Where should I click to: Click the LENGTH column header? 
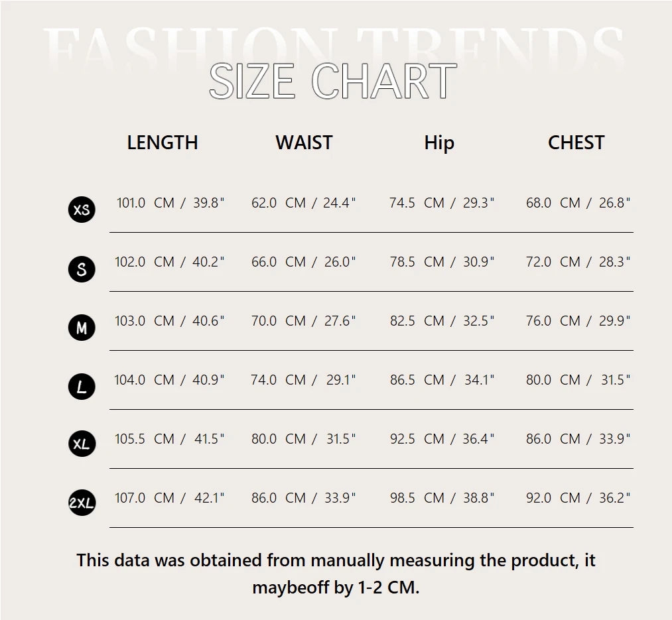click(x=163, y=143)
